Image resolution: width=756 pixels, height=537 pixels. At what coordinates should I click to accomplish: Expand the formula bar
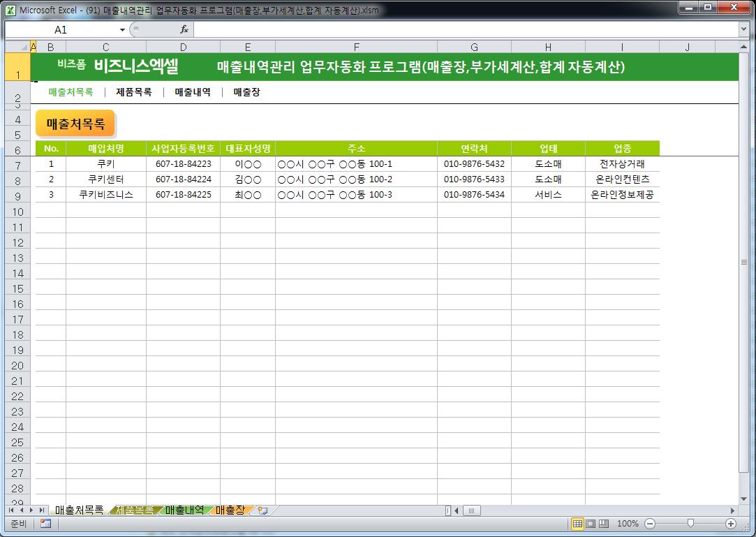click(x=743, y=29)
